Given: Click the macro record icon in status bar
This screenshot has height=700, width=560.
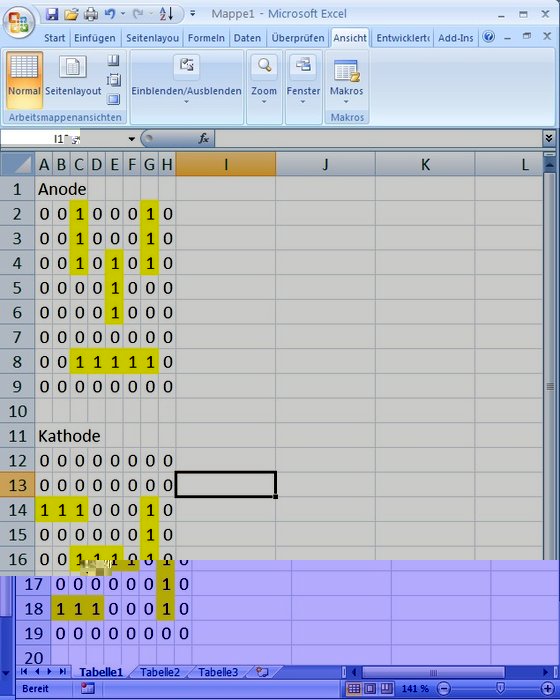Looking at the screenshot, I should pos(88,688).
